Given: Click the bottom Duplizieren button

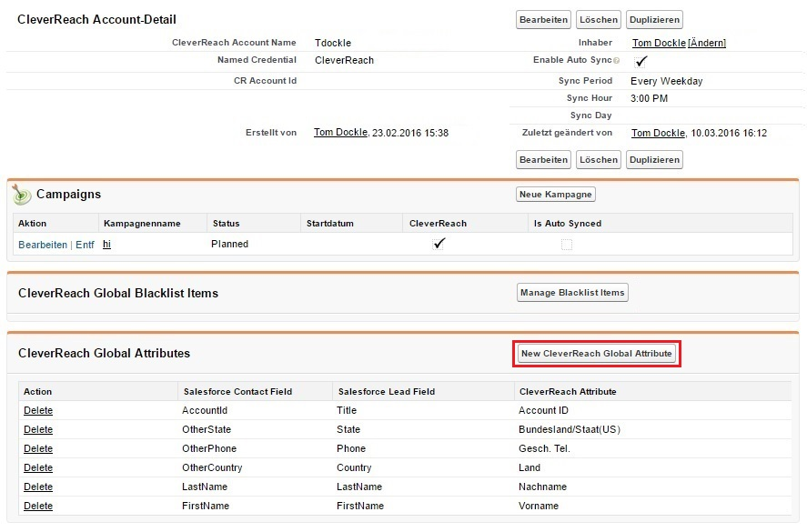Looking at the screenshot, I should point(655,159).
